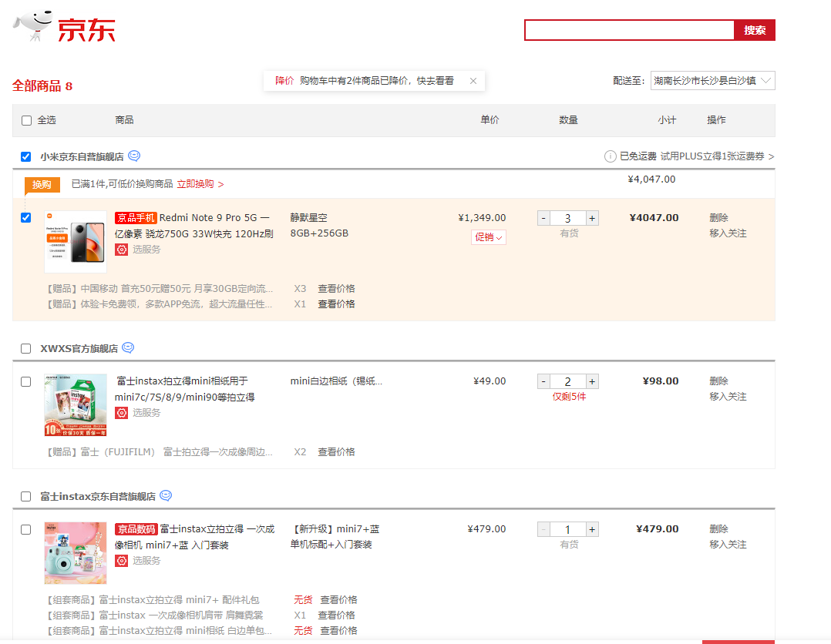Open XWXS官方旗舰店 store name
This screenshot has height=644, width=831.
pos(79,348)
